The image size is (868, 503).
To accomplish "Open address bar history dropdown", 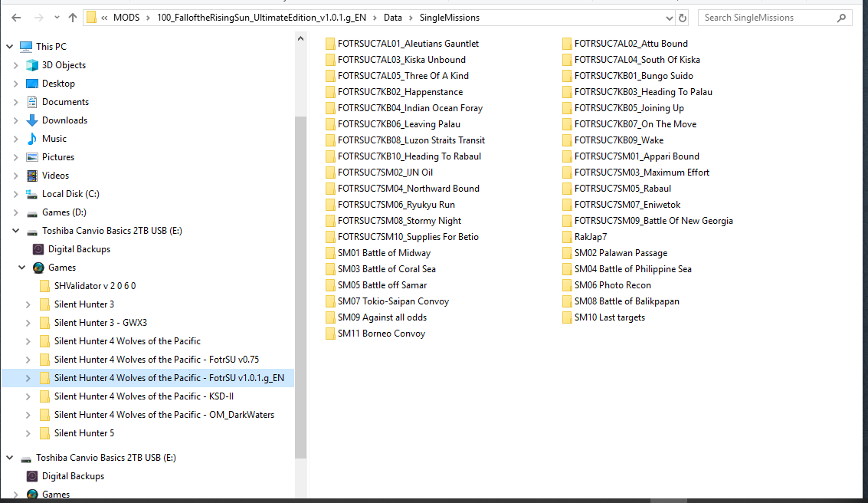I will (670, 18).
